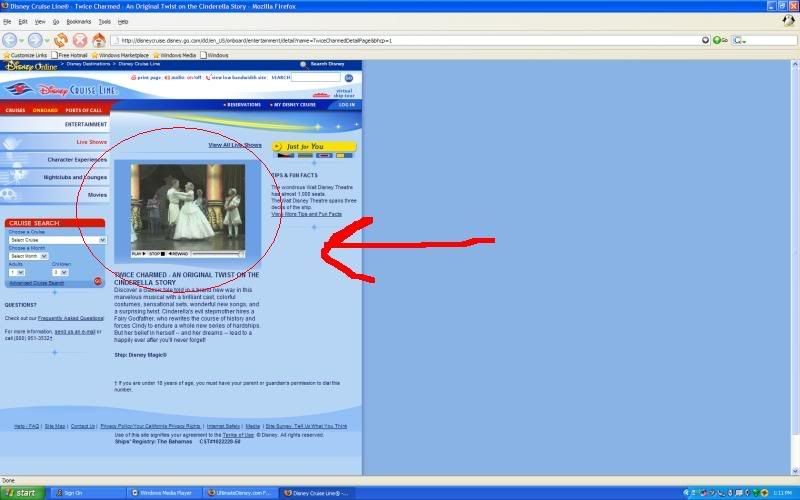Toggle the audio on/off control
800x500 pixels.
pos(183,78)
